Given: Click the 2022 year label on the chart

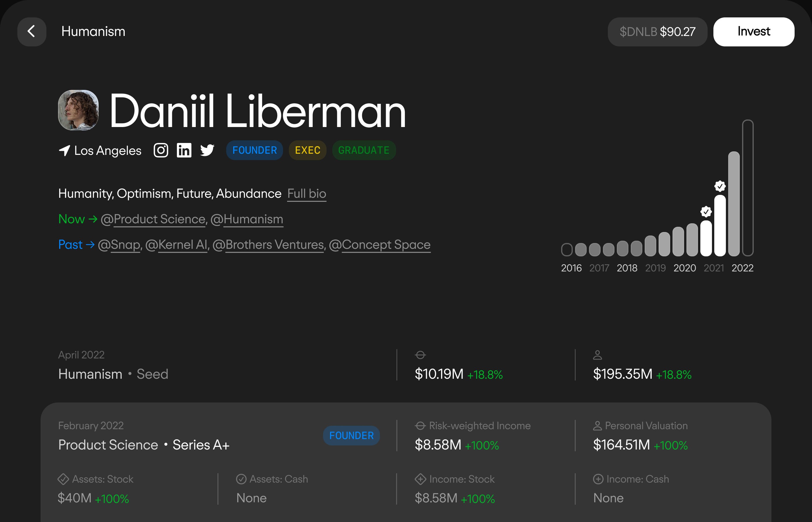Looking at the screenshot, I should point(742,268).
